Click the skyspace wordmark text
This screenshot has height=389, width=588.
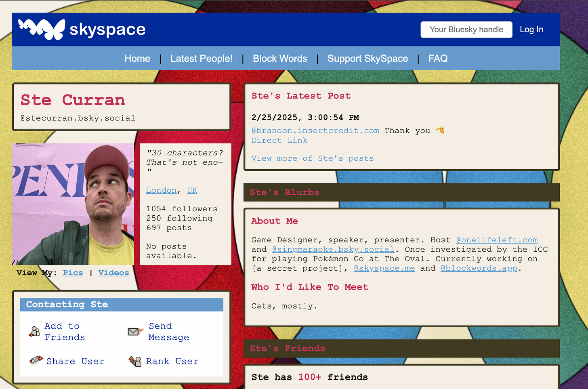107,29
